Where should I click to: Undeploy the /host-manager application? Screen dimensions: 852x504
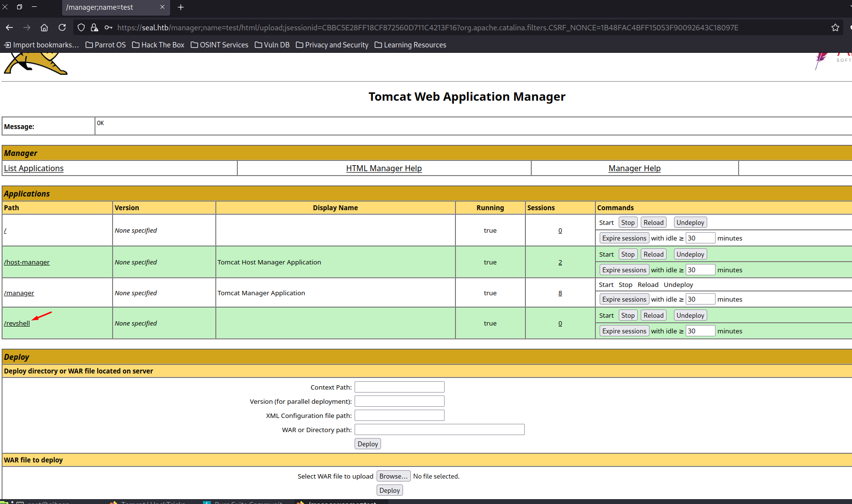pos(690,254)
